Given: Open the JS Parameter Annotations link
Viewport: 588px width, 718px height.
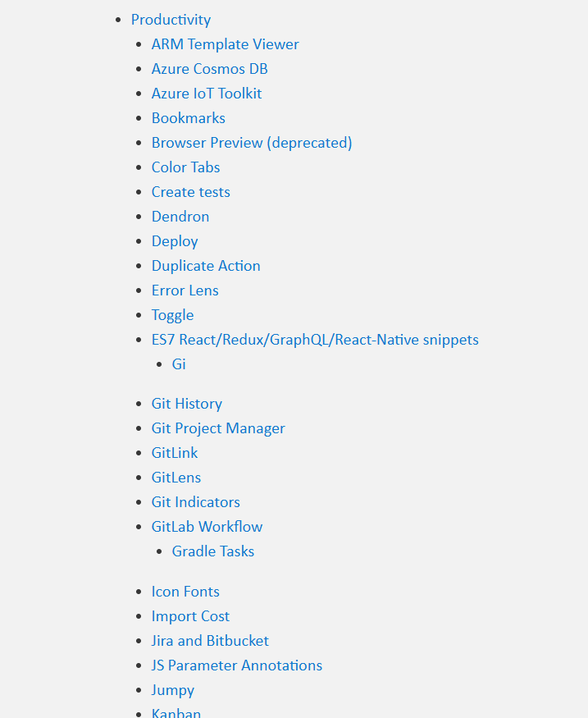Looking at the screenshot, I should (237, 665).
